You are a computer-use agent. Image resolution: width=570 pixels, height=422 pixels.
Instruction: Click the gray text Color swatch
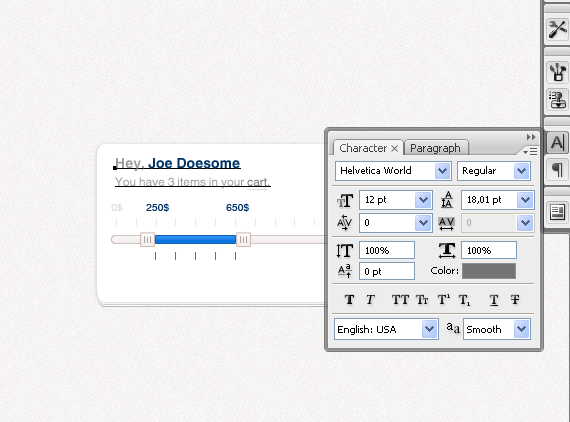pyautogui.click(x=489, y=271)
